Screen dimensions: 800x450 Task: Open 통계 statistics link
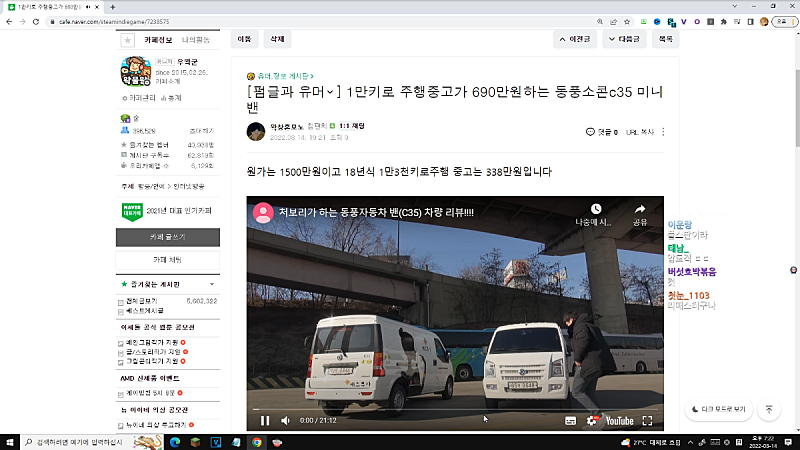[x=171, y=98]
